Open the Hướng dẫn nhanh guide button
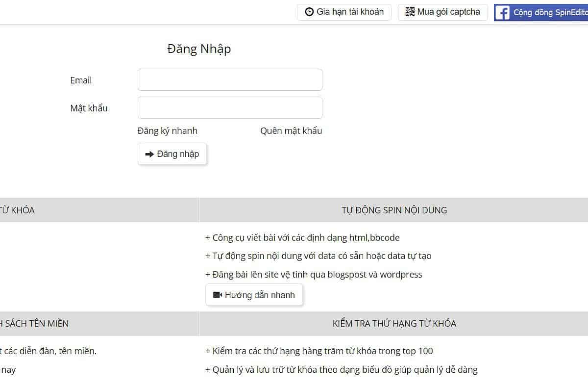 pos(260,295)
